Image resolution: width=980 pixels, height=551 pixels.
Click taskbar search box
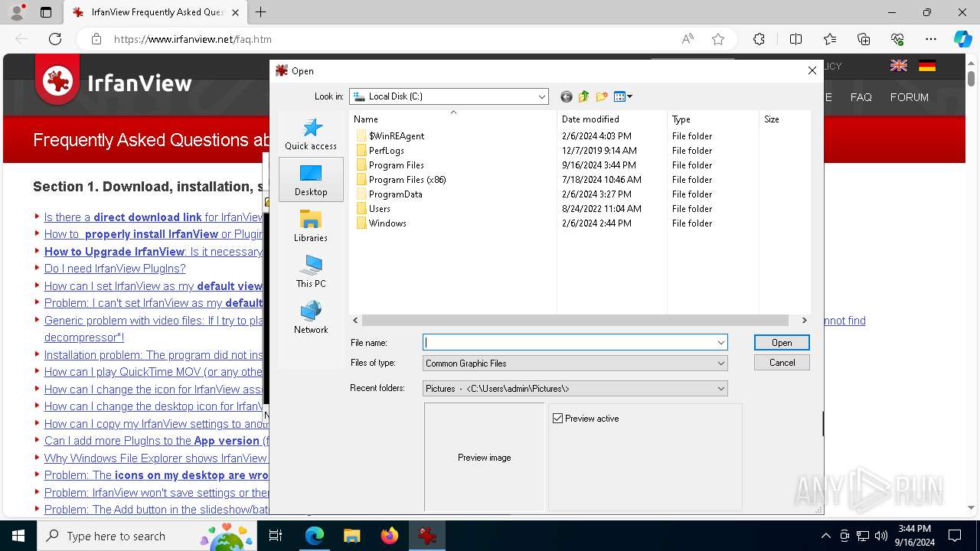click(x=148, y=536)
